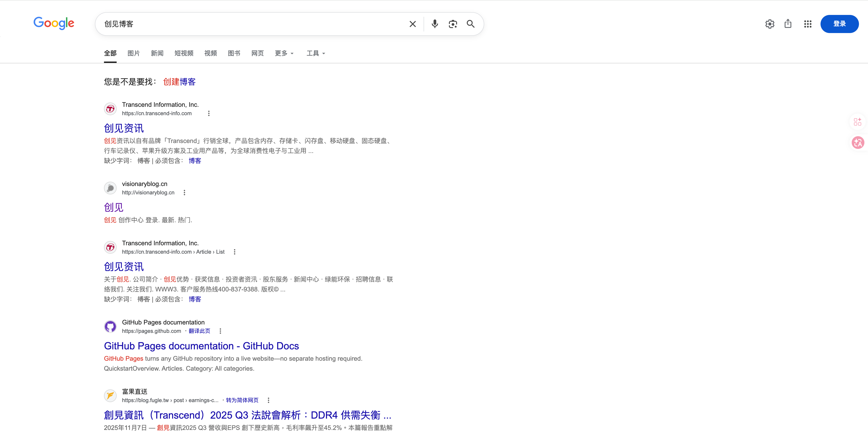Image resolution: width=868 pixels, height=434 pixels.
Task: Select the 全部 results tab
Action: point(110,53)
